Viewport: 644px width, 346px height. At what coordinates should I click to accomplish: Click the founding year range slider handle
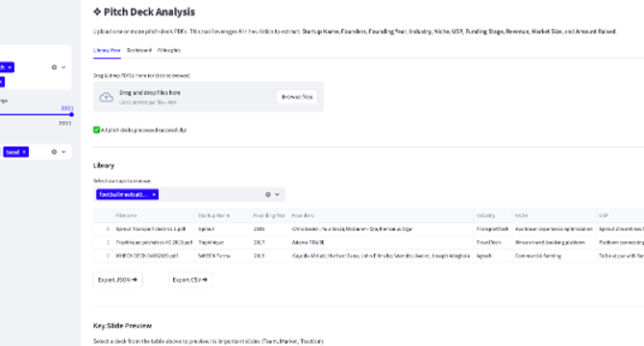71,114
